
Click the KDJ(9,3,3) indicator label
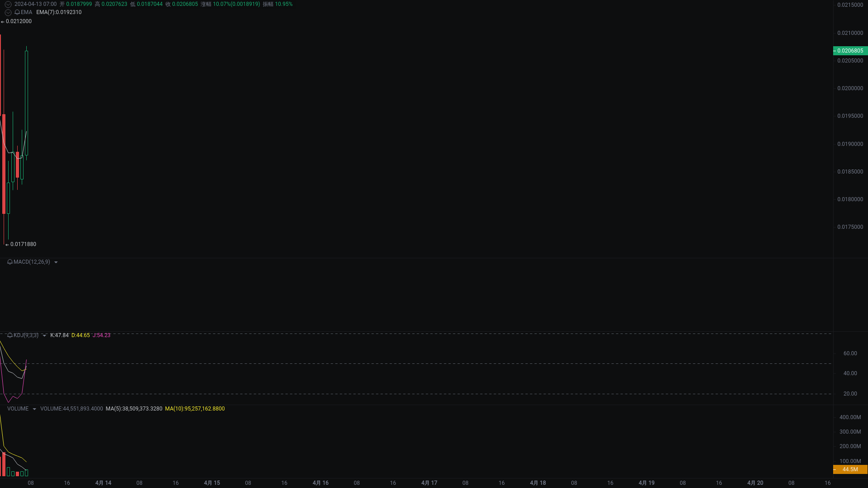(x=26, y=335)
